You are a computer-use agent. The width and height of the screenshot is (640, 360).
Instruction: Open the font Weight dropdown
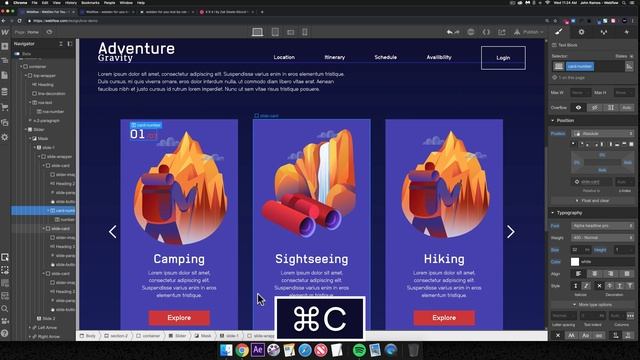pos(603,238)
